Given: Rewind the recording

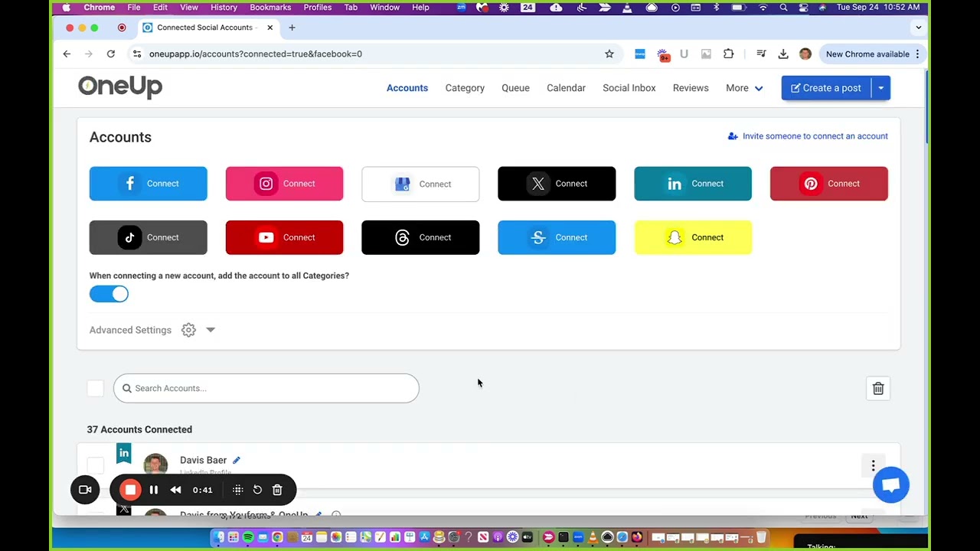Looking at the screenshot, I should point(175,490).
